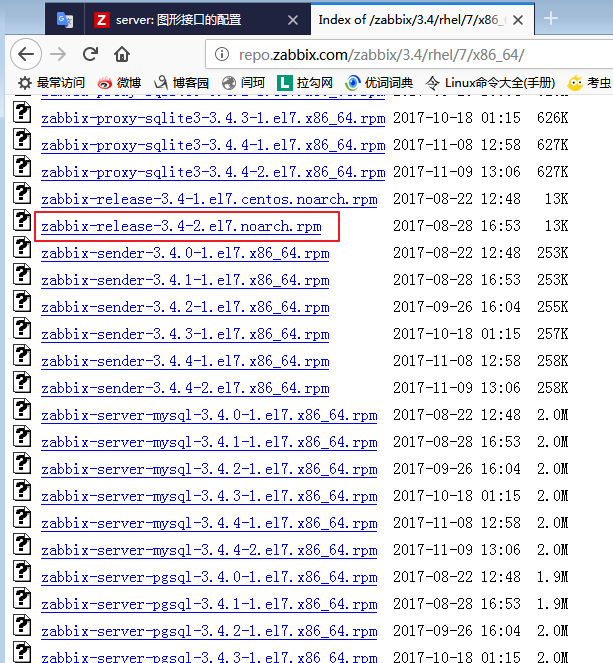Download zabbix-proxy-sqlite3-3.4.4-1.el7.x86_64.rpm
The height and width of the screenshot is (663, 613).
click(x=213, y=145)
